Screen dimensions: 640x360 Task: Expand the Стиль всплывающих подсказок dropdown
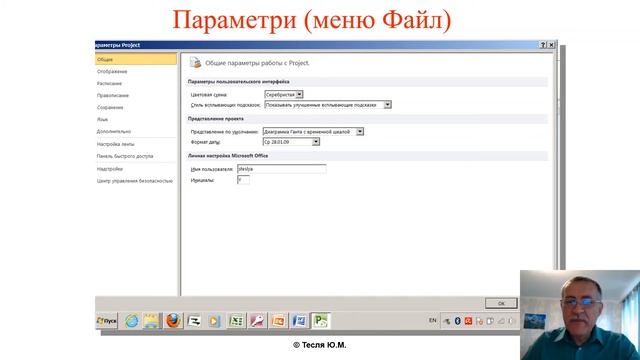pos(387,105)
